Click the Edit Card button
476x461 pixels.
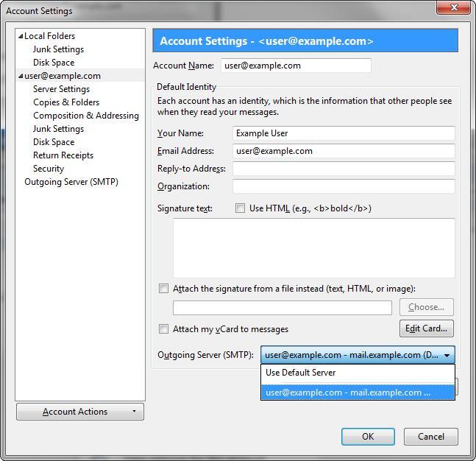[426, 328]
